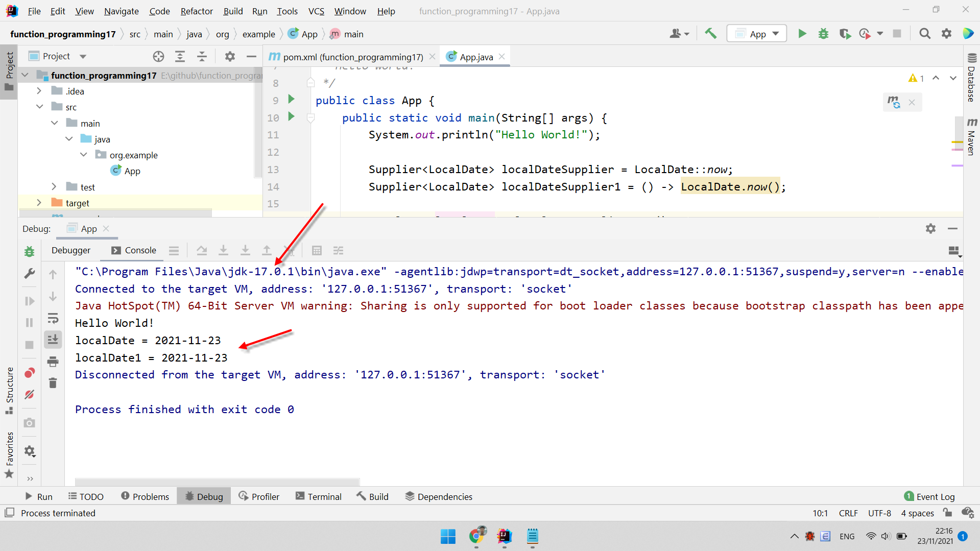Collapse the src folder
The width and height of the screenshot is (980, 551).
pyautogui.click(x=39, y=107)
